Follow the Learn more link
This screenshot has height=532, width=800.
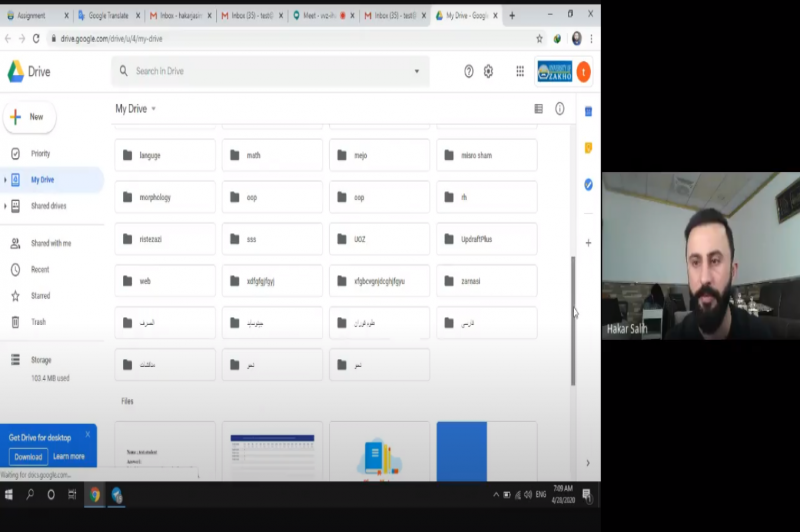pos(69,456)
